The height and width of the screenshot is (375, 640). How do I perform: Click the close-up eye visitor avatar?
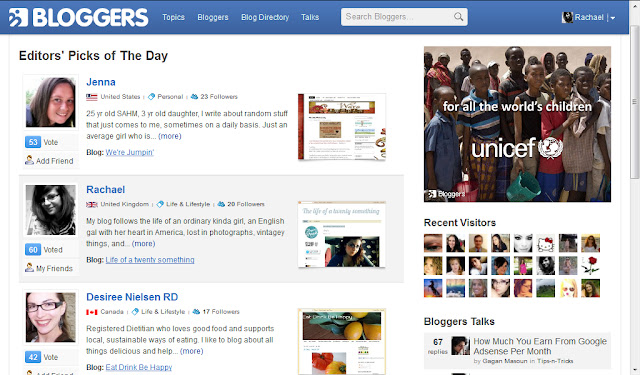(433, 243)
